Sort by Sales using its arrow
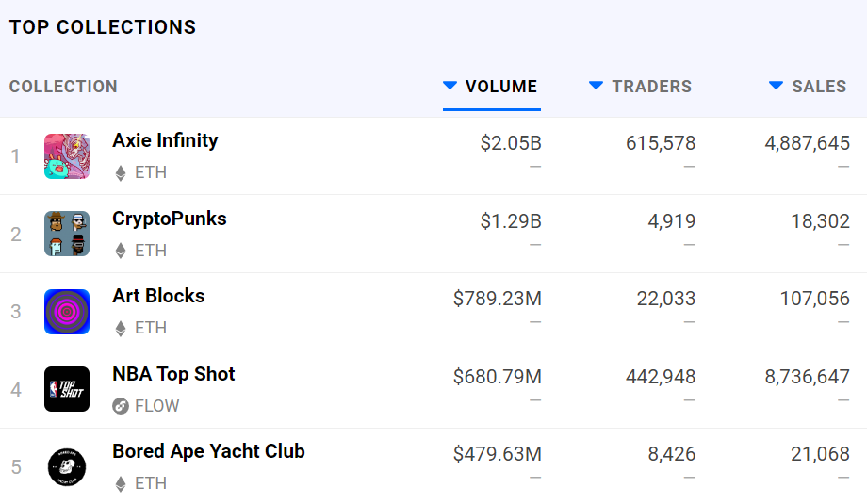 [776, 86]
